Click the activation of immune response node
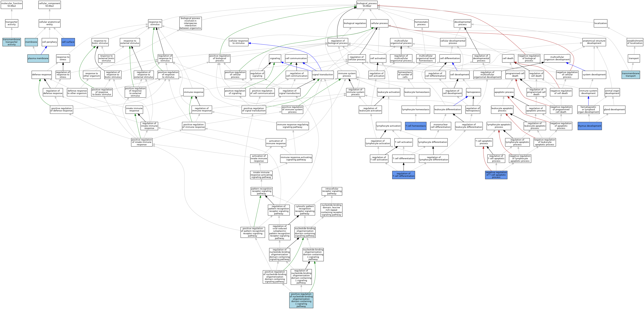This screenshot has width=644, height=309. pyautogui.click(x=276, y=142)
